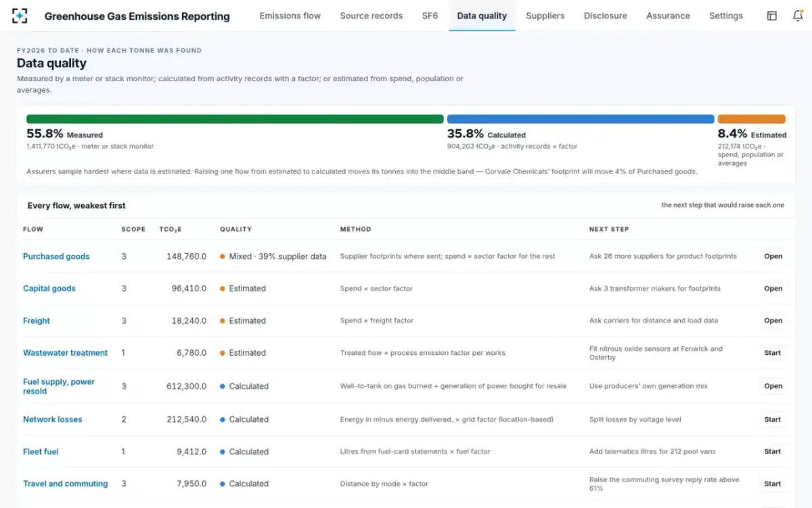The width and height of the screenshot is (812, 508).
Task: Click Start for Wastewater treatment
Action: (x=773, y=353)
